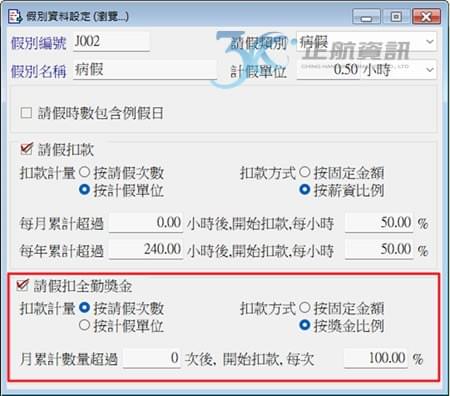450x396 pixels.
Task: Select 按計假單位 under 請假扣全勤獎金
Action: coord(84,325)
